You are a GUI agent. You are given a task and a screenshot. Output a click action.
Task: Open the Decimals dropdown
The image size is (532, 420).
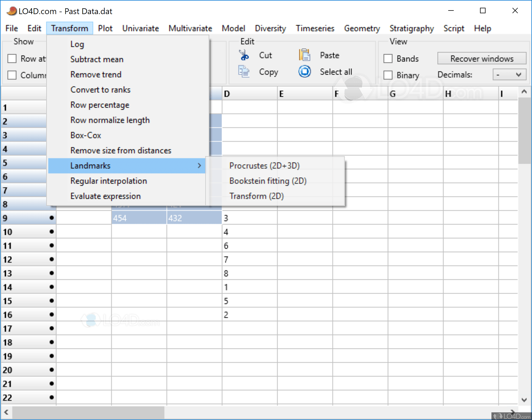(x=509, y=75)
